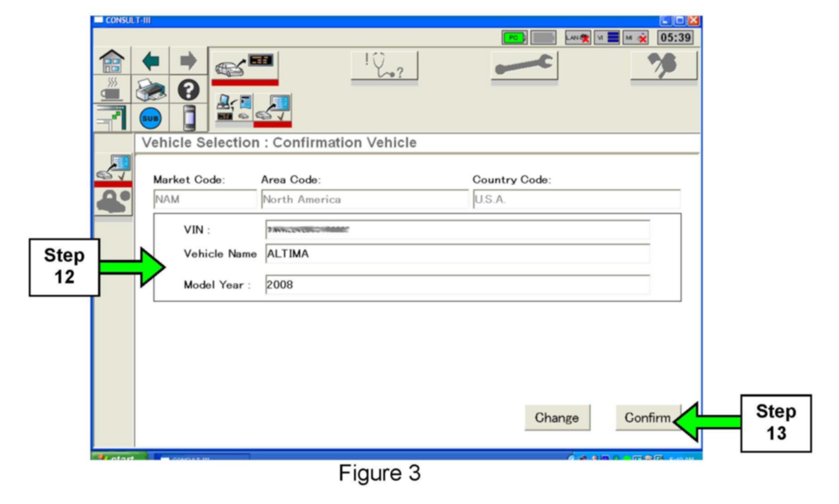Click the LAN connection status icon
839x504 pixels.
(x=578, y=38)
